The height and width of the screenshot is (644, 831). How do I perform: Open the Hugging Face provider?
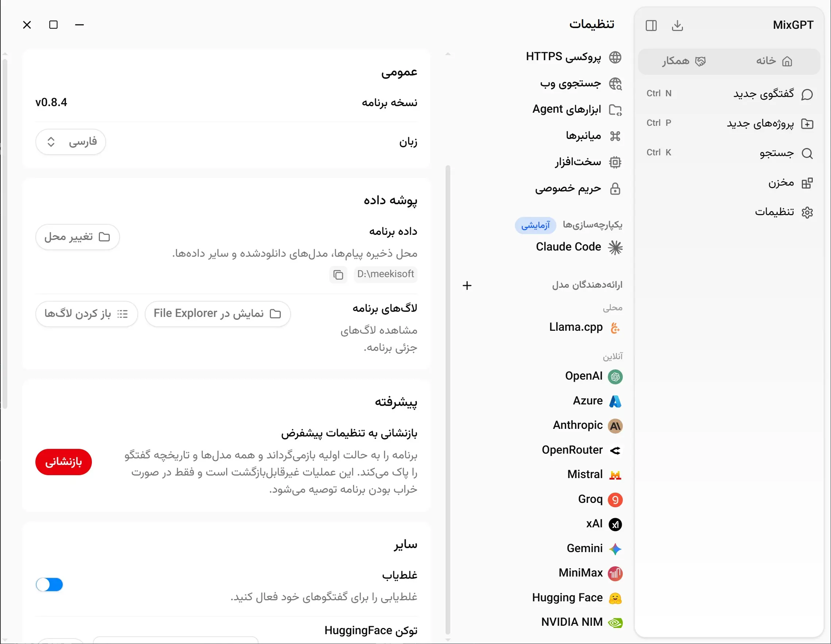coord(577,598)
